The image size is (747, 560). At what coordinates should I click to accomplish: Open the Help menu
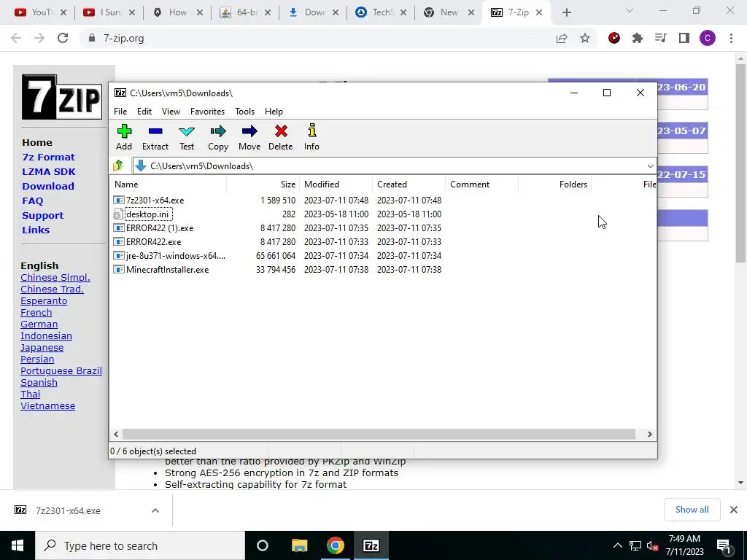(x=274, y=112)
